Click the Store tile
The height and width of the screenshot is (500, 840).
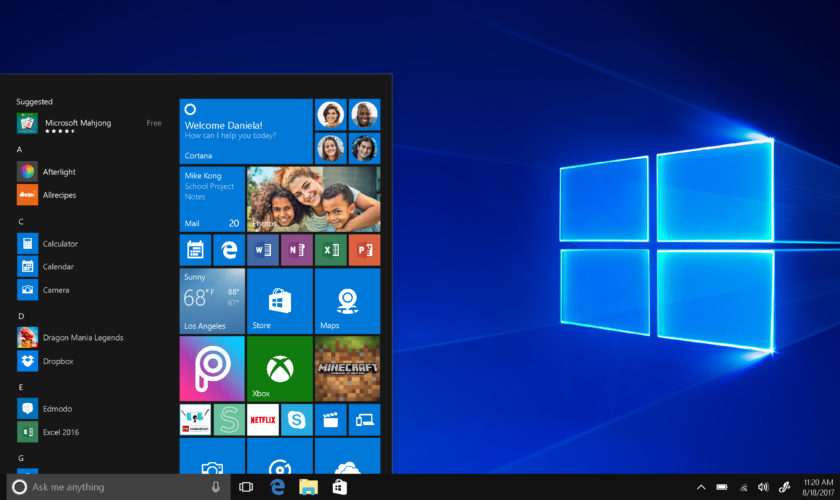[x=280, y=300]
